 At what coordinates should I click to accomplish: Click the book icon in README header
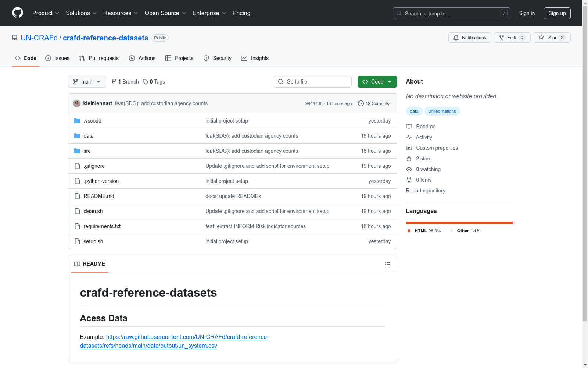click(77, 264)
